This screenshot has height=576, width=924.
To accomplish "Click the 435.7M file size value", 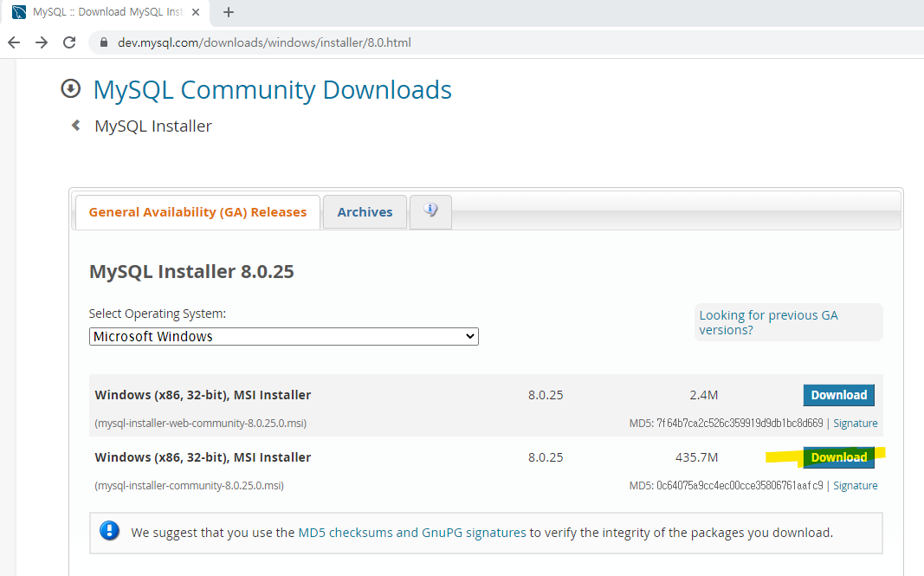I will tap(696, 457).
